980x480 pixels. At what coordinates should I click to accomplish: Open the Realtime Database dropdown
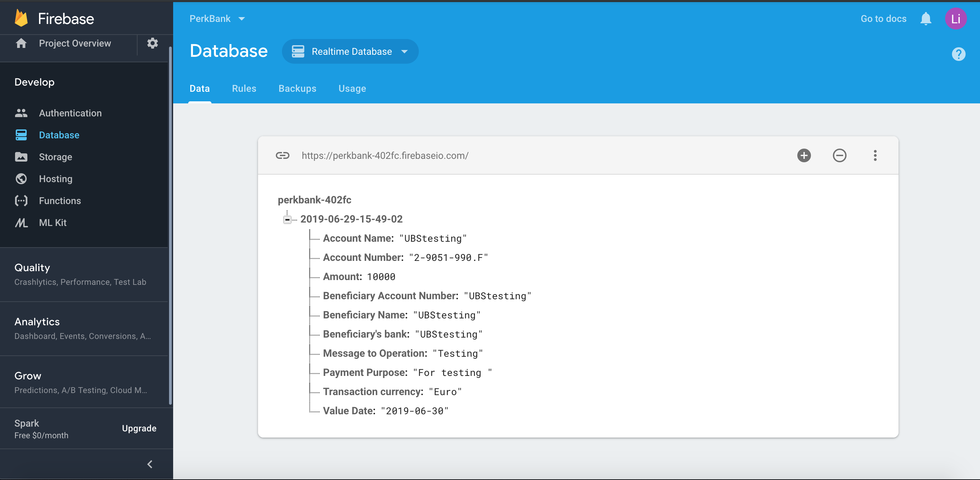(350, 51)
